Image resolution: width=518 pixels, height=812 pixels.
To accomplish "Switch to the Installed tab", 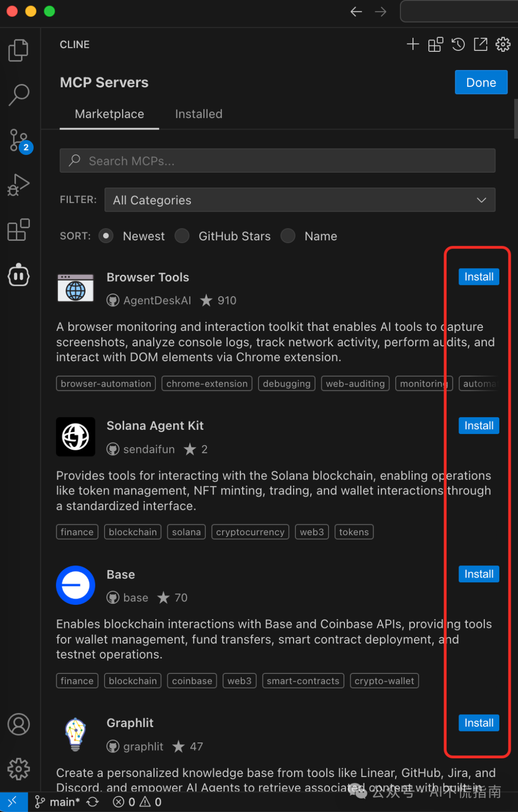I will coord(199,114).
